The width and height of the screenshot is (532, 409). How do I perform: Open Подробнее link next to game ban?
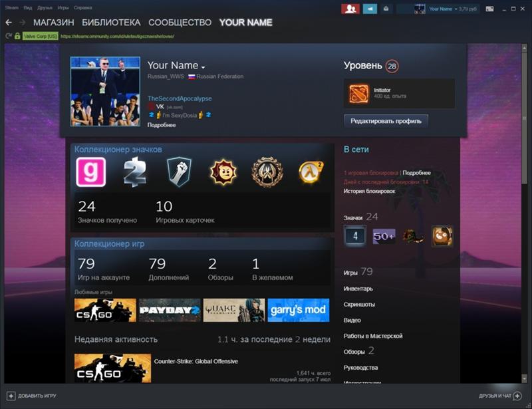point(417,173)
